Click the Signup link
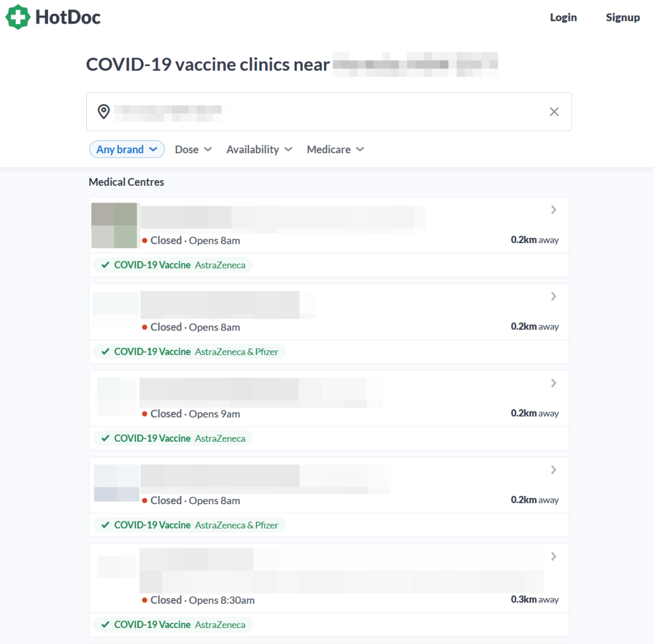The width and height of the screenshot is (654, 644). click(622, 17)
